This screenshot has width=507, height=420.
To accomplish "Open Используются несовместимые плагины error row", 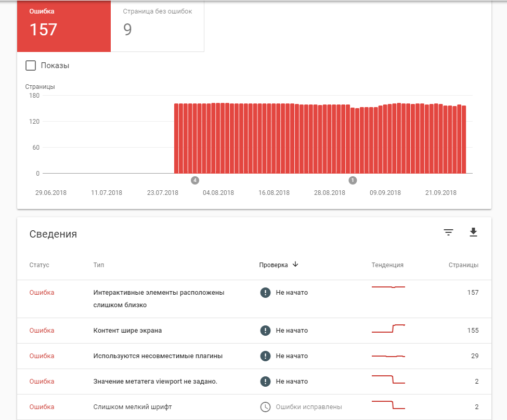I will [x=158, y=356].
